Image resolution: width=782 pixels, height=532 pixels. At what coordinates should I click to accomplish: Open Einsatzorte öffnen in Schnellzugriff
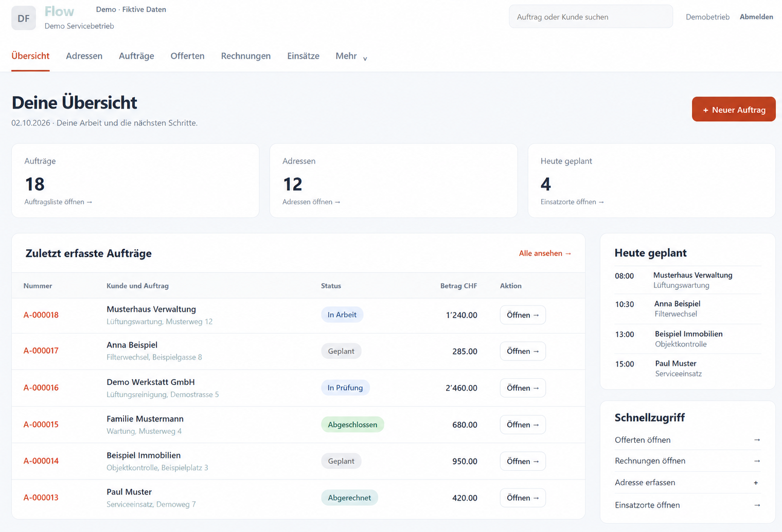(688, 505)
